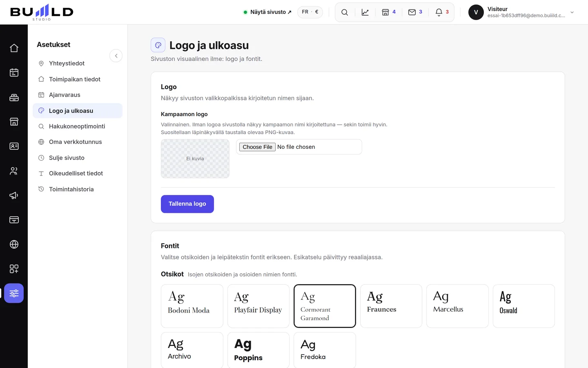Open shop orders icon with badge 4

(x=389, y=12)
